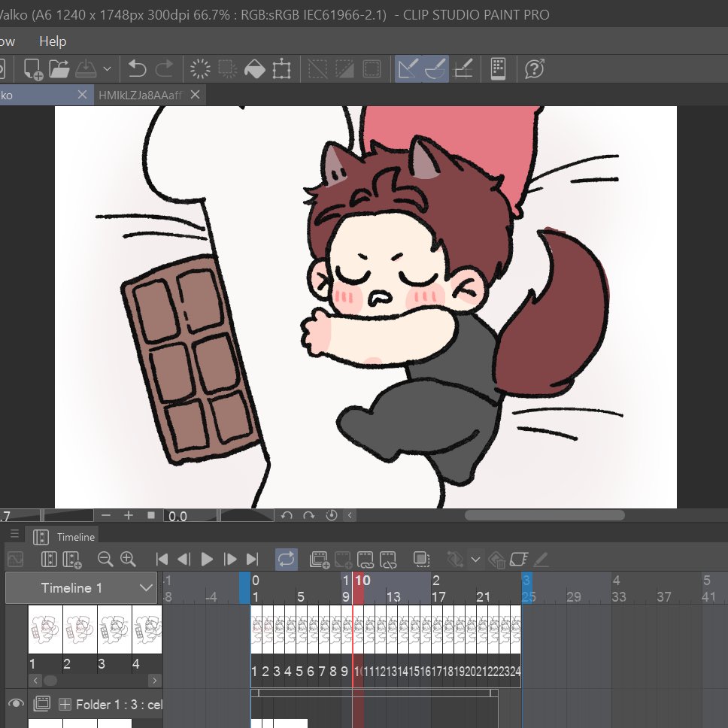Image resolution: width=728 pixels, height=728 pixels.
Task: Toggle Snap to Ruler icon
Action: (408, 69)
